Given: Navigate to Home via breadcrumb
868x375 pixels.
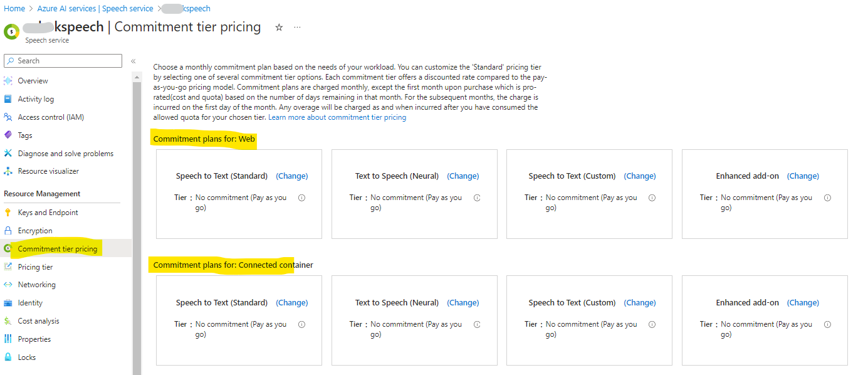Looking at the screenshot, I should pos(14,8).
